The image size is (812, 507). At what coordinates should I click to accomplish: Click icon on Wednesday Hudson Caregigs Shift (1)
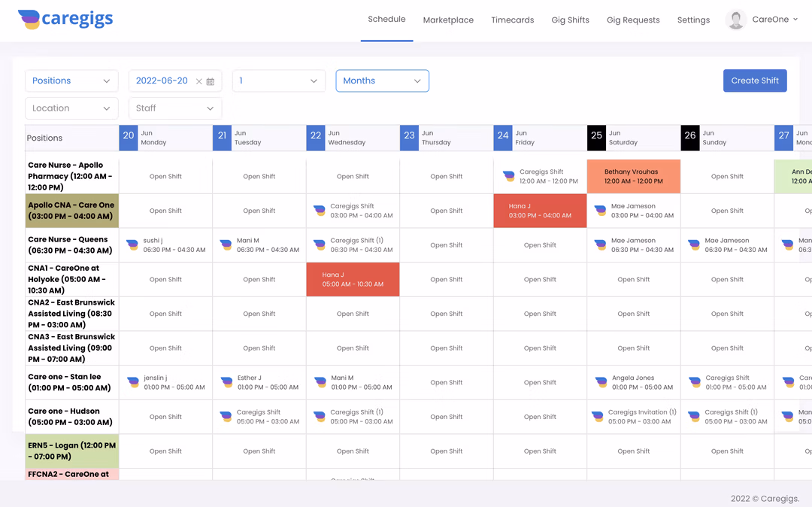pos(320,417)
